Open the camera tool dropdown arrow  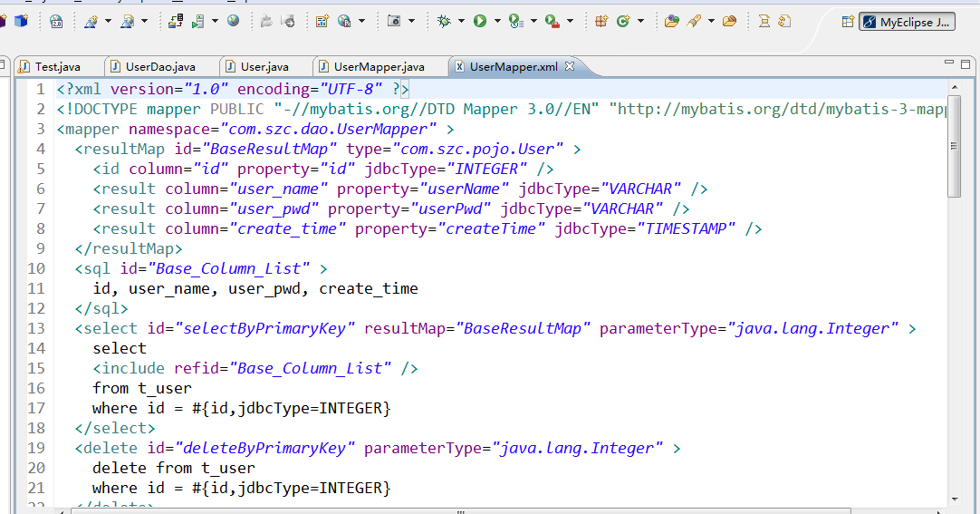point(411,21)
